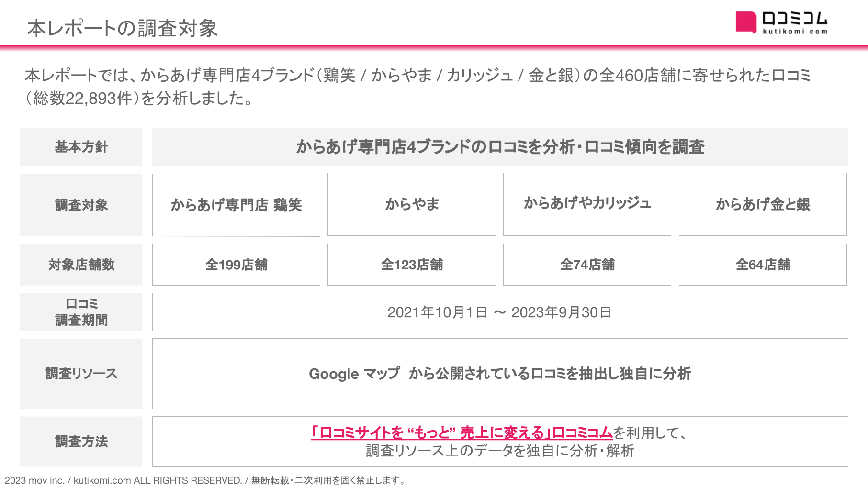868x488 pixels.
Task: Click the からあげやカリッジュ brand cell
Action: coord(587,204)
